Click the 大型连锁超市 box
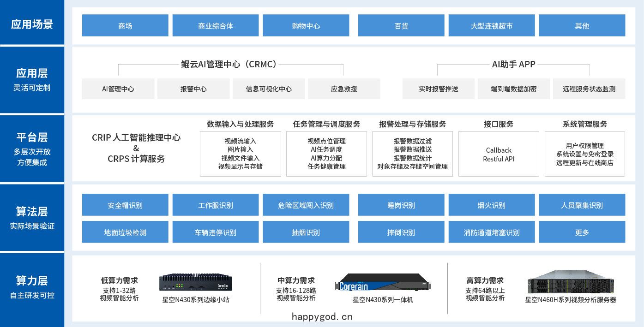The width and height of the screenshot is (644, 327). (x=492, y=25)
